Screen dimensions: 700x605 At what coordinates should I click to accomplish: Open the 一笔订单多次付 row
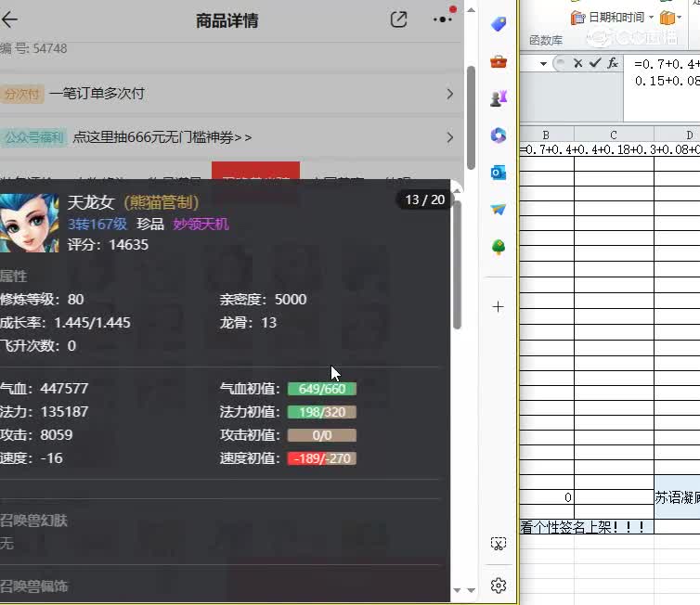231,94
